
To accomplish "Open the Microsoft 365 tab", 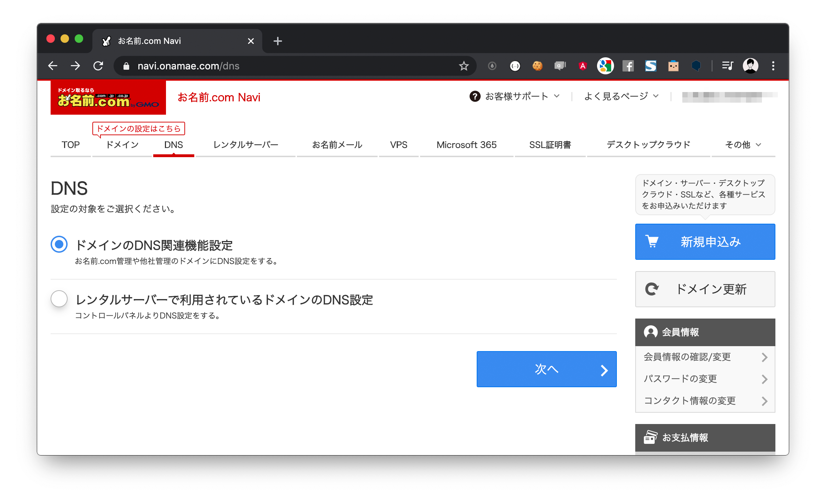I will click(x=466, y=145).
